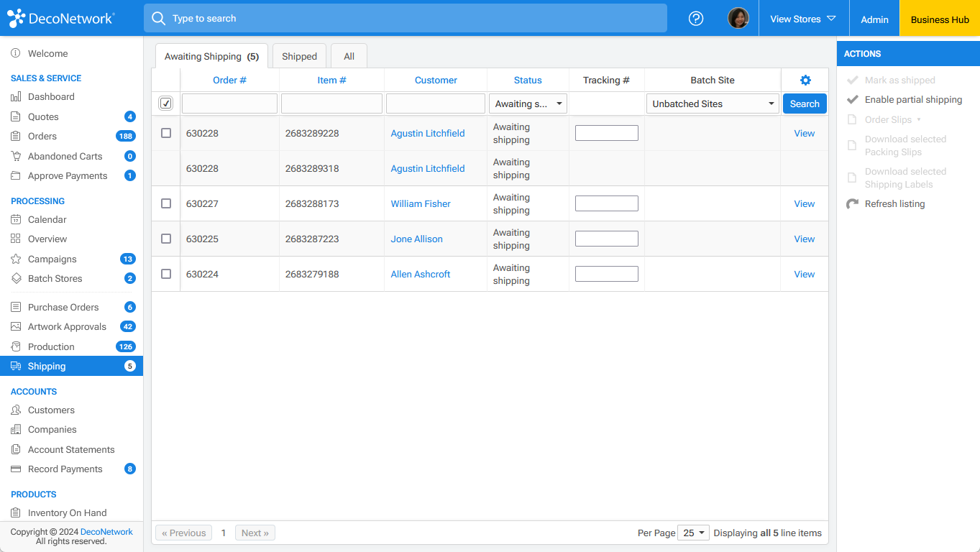The width and height of the screenshot is (980, 552).
Task: Click the Refresh listing action icon
Action: 852,203
